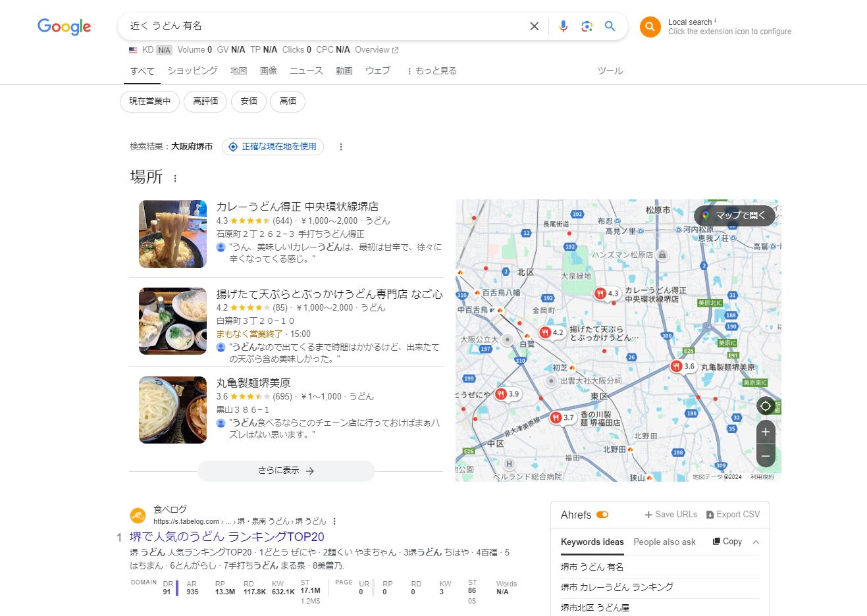Switch to the People also ask tab

[x=665, y=542]
